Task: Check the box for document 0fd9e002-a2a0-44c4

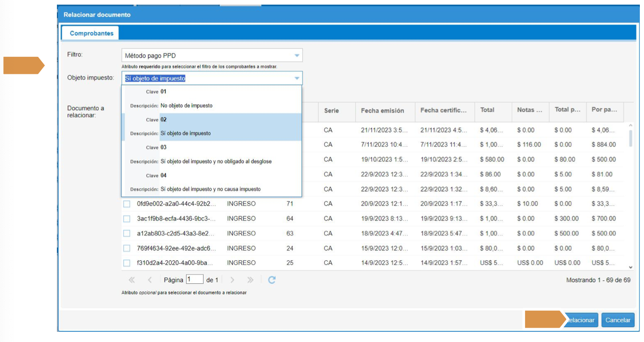Action: 127,204
